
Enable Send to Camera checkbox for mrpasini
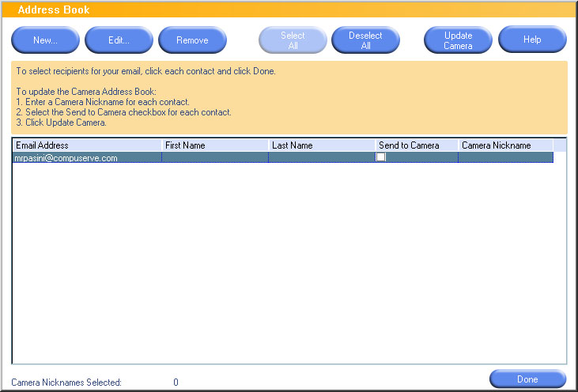(380, 157)
